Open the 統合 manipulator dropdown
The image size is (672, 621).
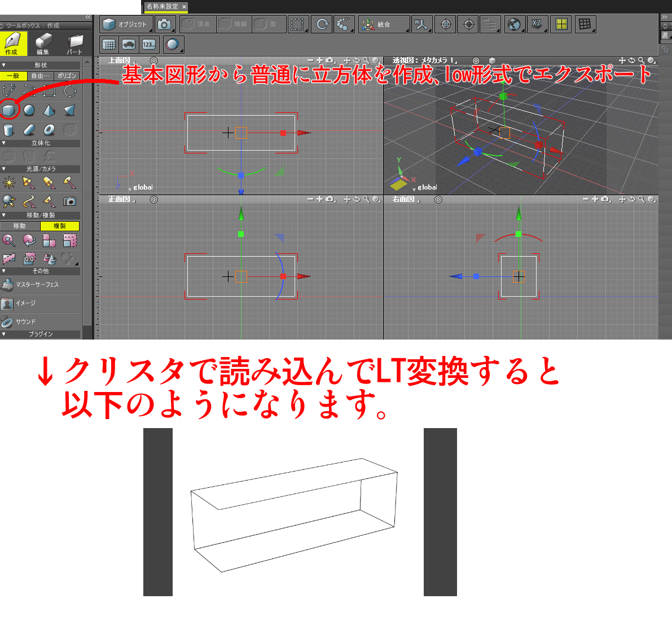click(x=384, y=24)
